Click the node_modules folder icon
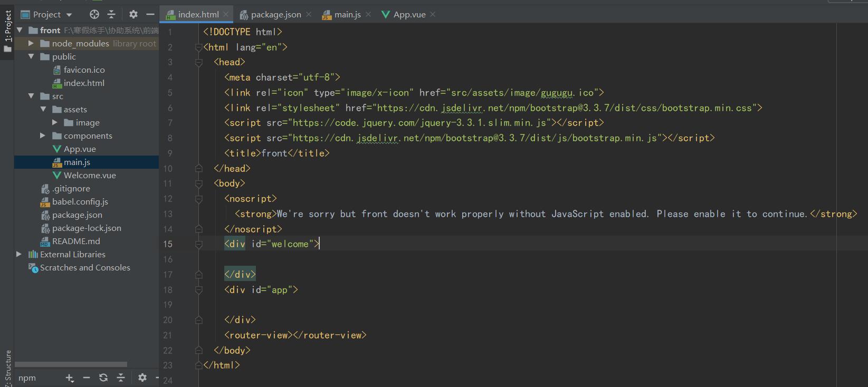The image size is (868, 387). 45,43
